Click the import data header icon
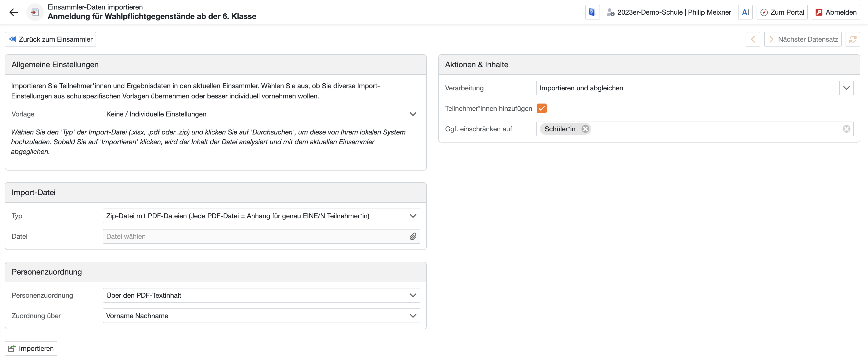Viewport: 868px width, 363px height. (x=35, y=12)
